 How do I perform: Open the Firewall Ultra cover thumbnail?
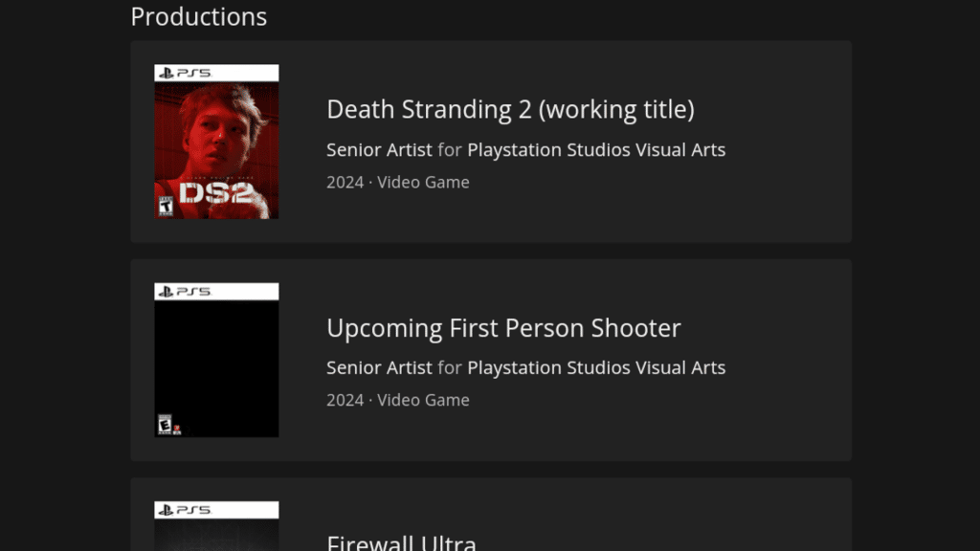pyautogui.click(x=216, y=526)
